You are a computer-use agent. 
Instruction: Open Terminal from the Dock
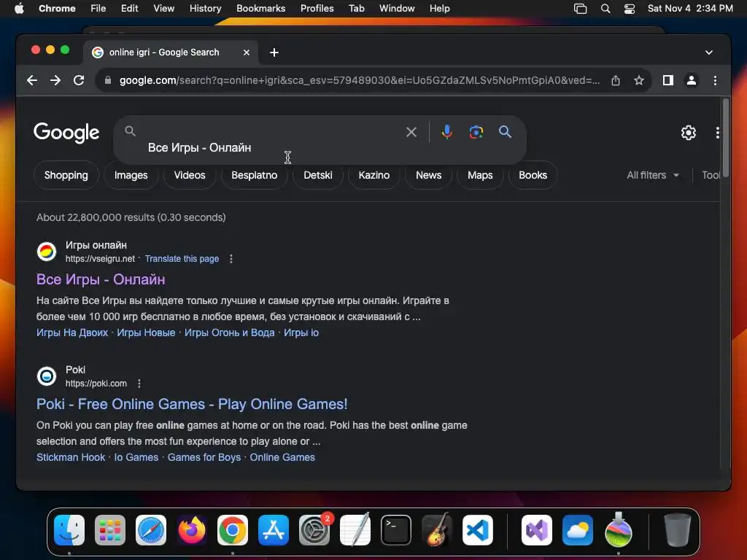tap(396, 530)
